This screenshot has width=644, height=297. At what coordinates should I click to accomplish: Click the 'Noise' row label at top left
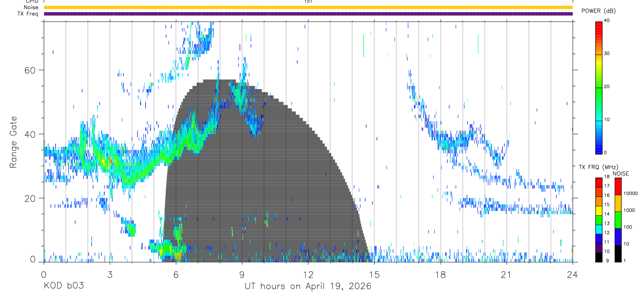click(x=31, y=7)
